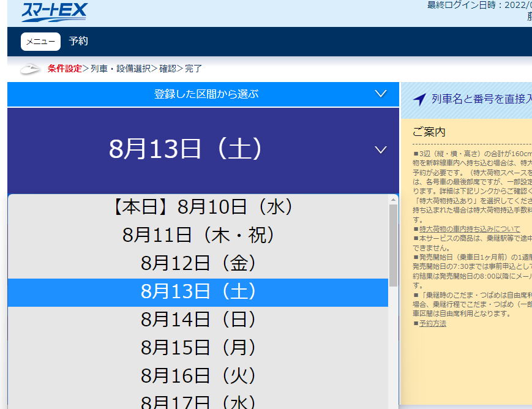Choose 8月17日（水） from date list
The width and height of the screenshot is (532, 409).
click(x=198, y=401)
